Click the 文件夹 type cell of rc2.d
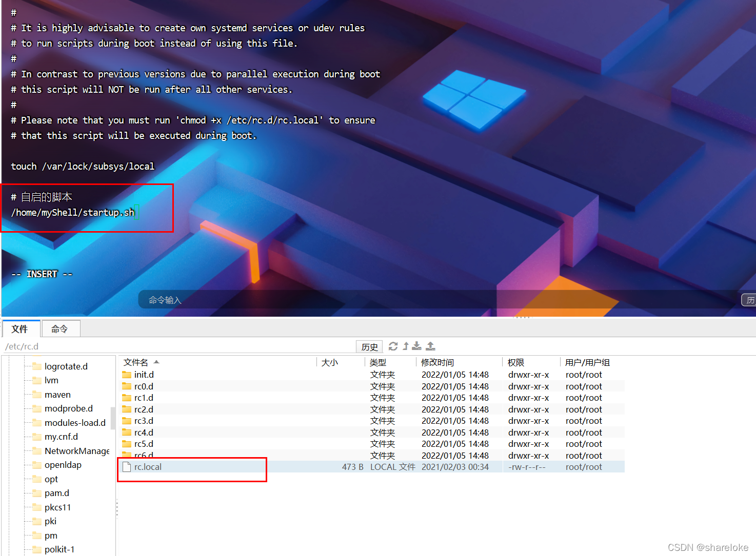 pyautogui.click(x=383, y=409)
